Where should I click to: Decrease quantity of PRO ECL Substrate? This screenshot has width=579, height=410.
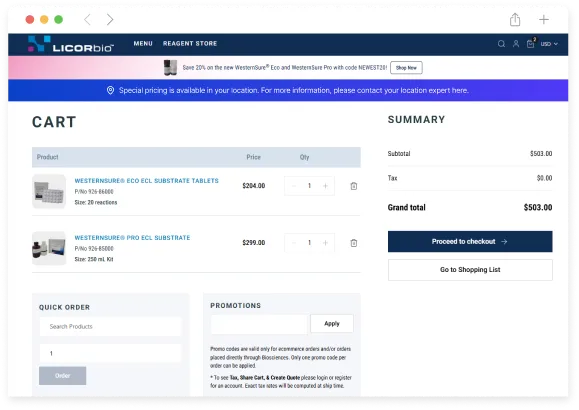294,243
